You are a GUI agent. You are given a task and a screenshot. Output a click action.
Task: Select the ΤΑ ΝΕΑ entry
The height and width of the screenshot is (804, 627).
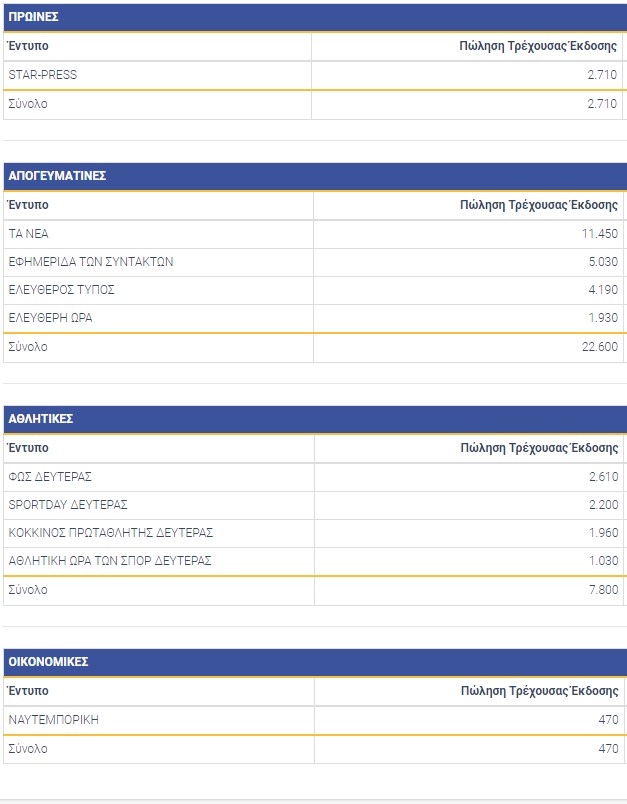28,234
